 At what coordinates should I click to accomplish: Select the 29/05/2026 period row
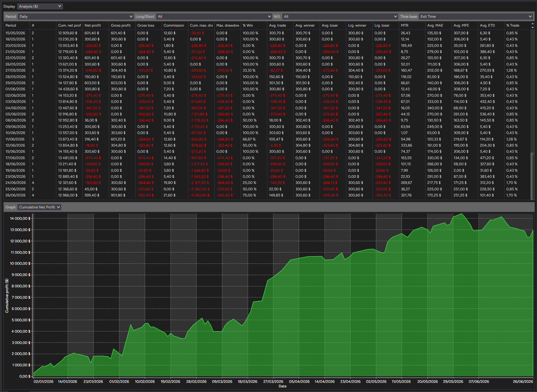click(x=267, y=83)
